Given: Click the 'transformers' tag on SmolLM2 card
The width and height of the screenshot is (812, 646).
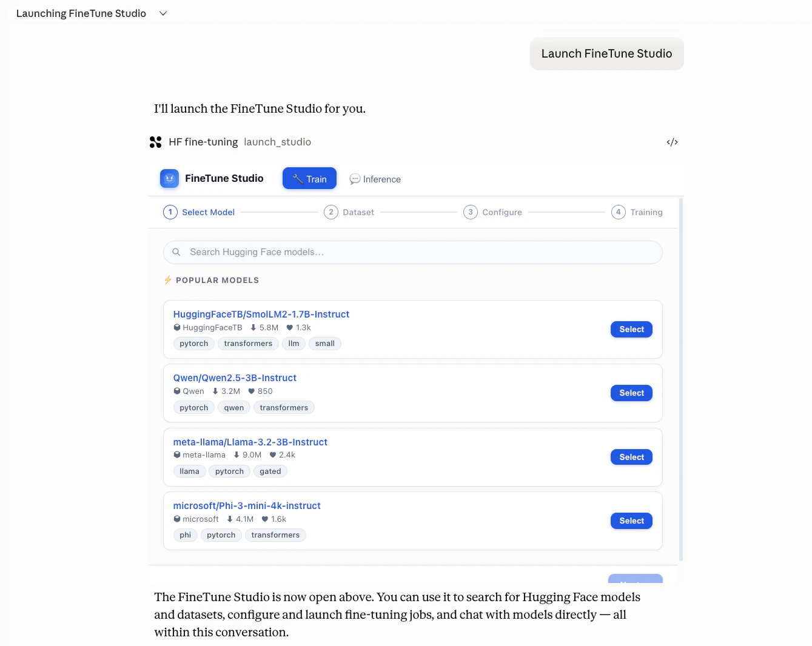Looking at the screenshot, I should click(248, 344).
